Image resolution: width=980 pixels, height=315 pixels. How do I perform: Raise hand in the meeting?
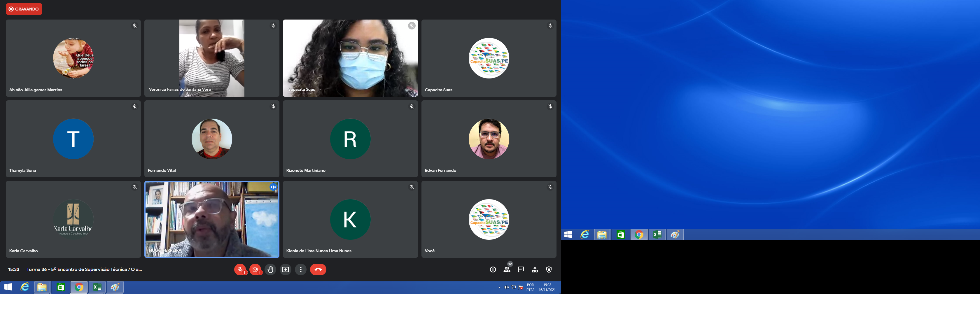pos(270,270)
